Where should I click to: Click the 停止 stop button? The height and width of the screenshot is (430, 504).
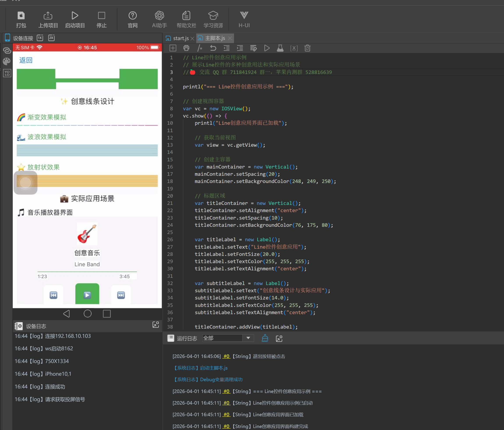101,19
